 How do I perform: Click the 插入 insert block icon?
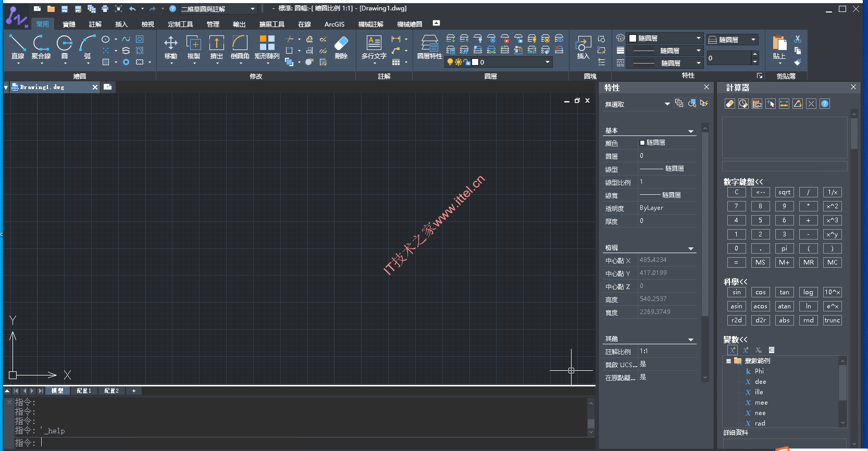[x=583, y=47]
